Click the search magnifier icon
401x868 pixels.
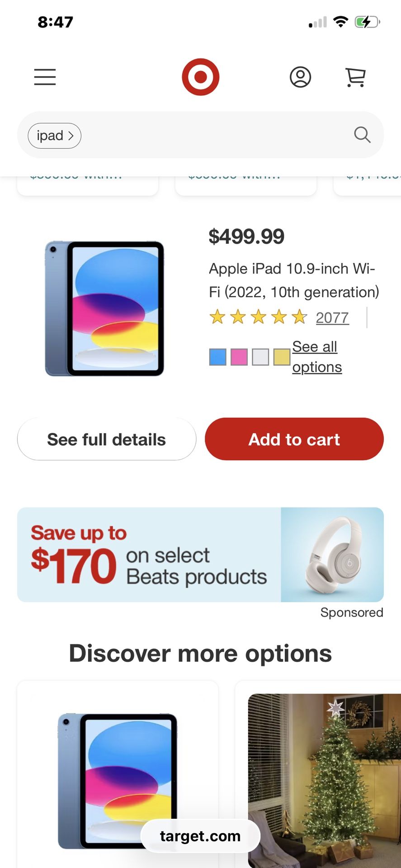tap(361, 135)
